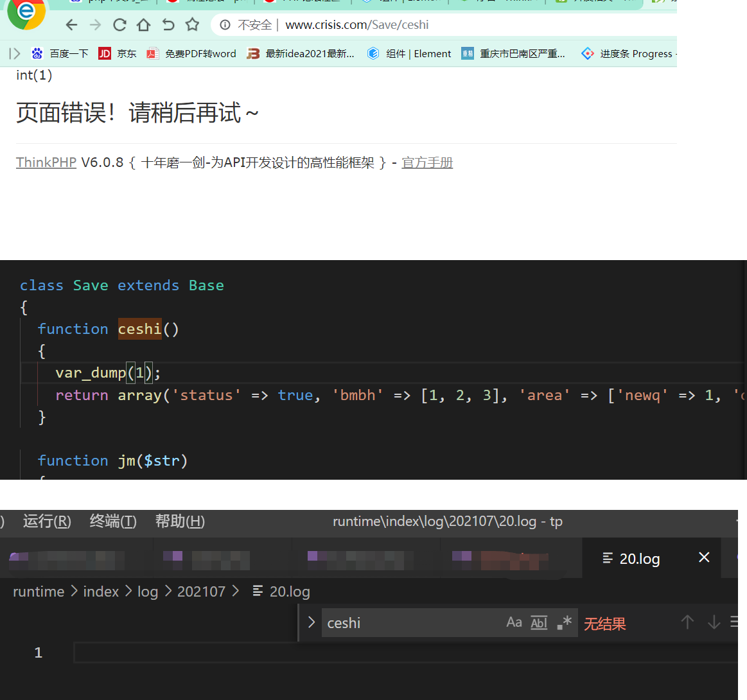Click the next match arrow in find widget
This screenshot has width=747, height=700.
[714, 622]
